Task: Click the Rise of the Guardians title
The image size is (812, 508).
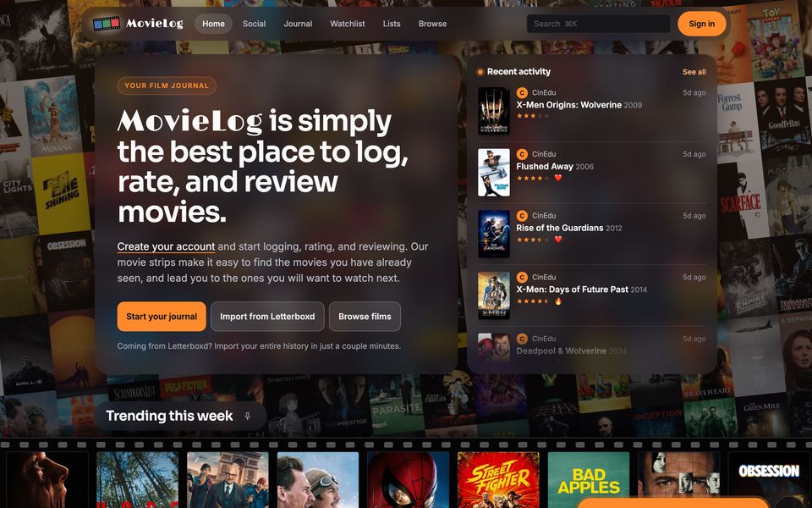Action: click(559, 228)
